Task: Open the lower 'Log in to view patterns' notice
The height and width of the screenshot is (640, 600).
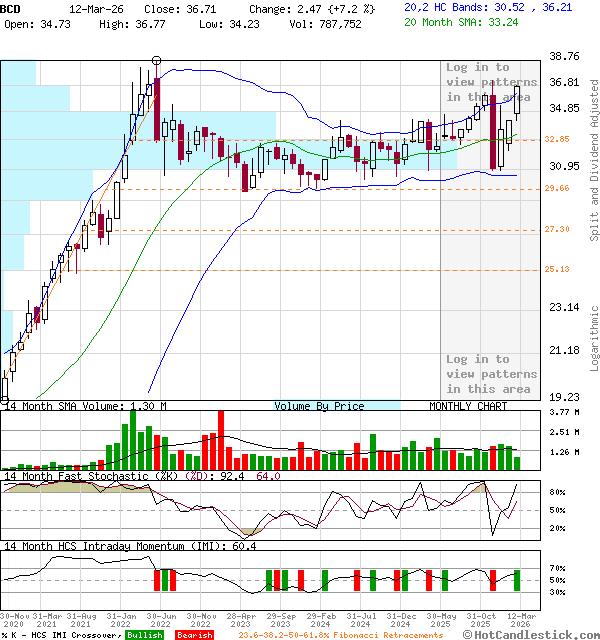Action: pyautogui.click(x=491, y=374)
